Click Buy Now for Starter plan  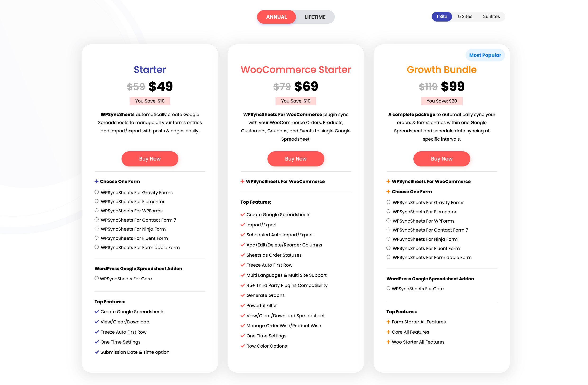click(149, 159)
